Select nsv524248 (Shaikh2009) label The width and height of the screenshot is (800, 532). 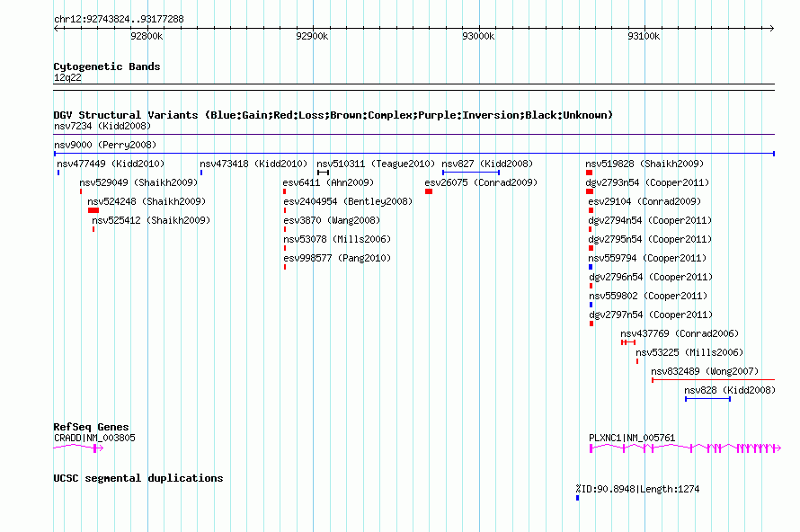point(147,201)
